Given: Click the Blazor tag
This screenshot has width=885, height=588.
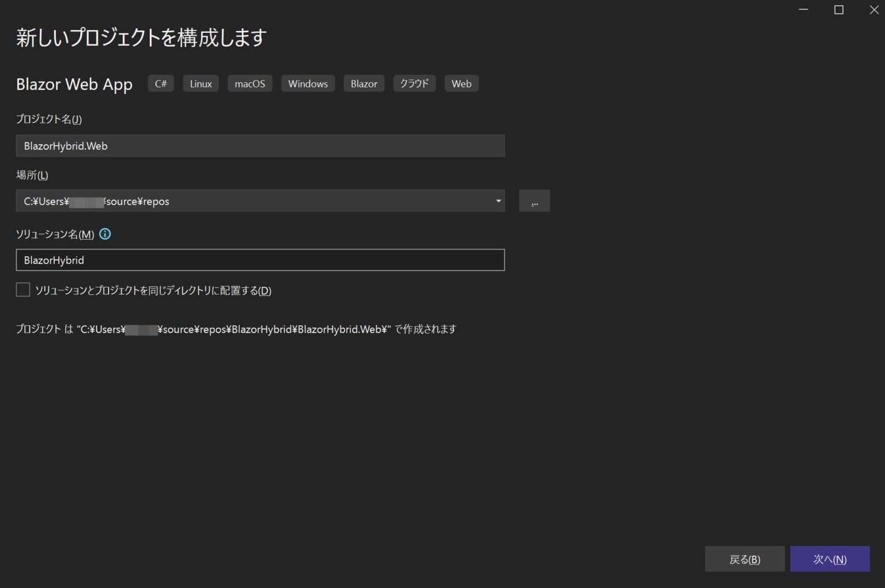Looking at the screenshot, I should (364, 83).
